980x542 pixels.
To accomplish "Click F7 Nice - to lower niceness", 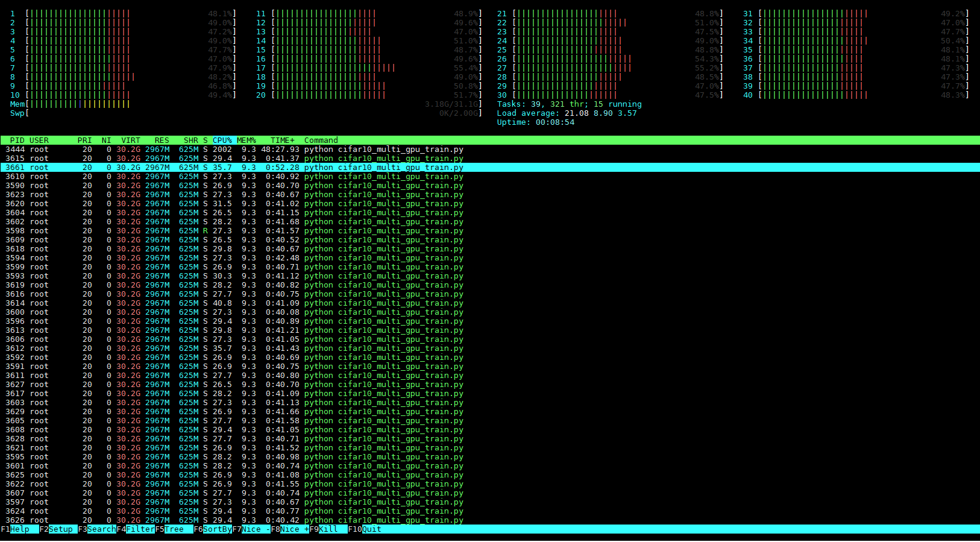I will (251, 529).
